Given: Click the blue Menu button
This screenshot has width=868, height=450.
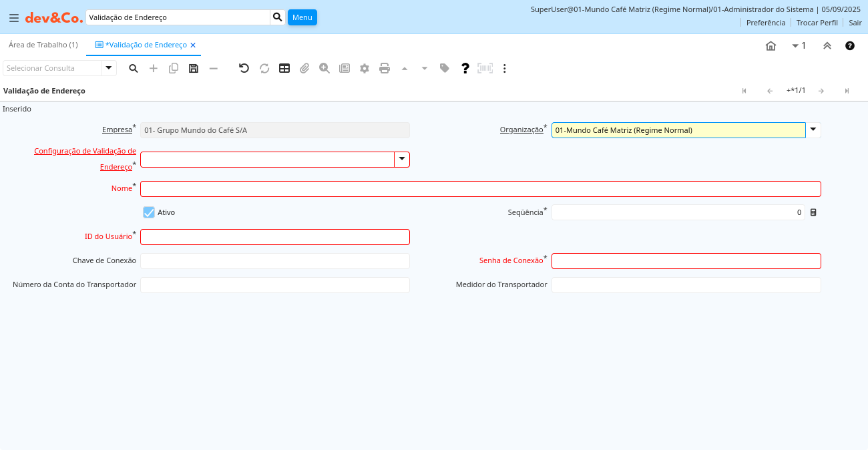Looking at the screenshot, I should [302, 17].
